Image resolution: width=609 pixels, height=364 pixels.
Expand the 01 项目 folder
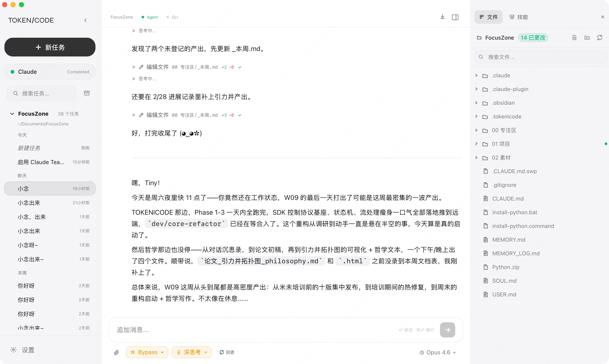[x=476, y=144]
